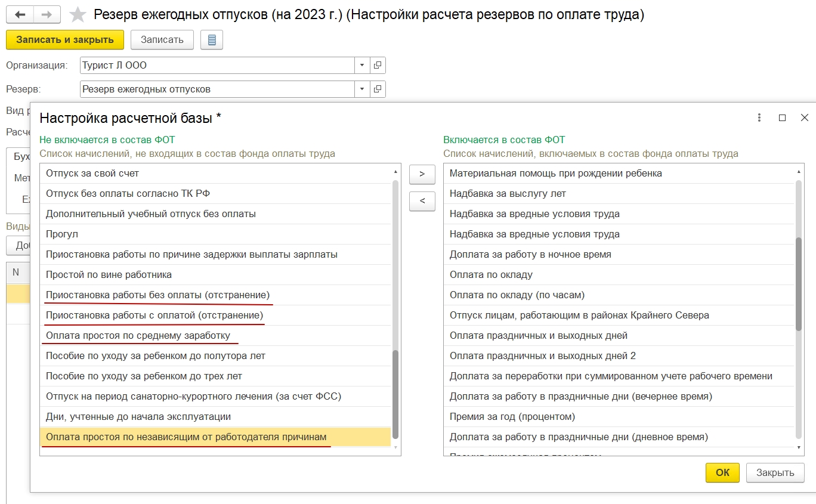This screenshot has height=504, width=816.
Task: Close the Настройка расчетной базы dialog with X
Action: click(x=804, y=118)
